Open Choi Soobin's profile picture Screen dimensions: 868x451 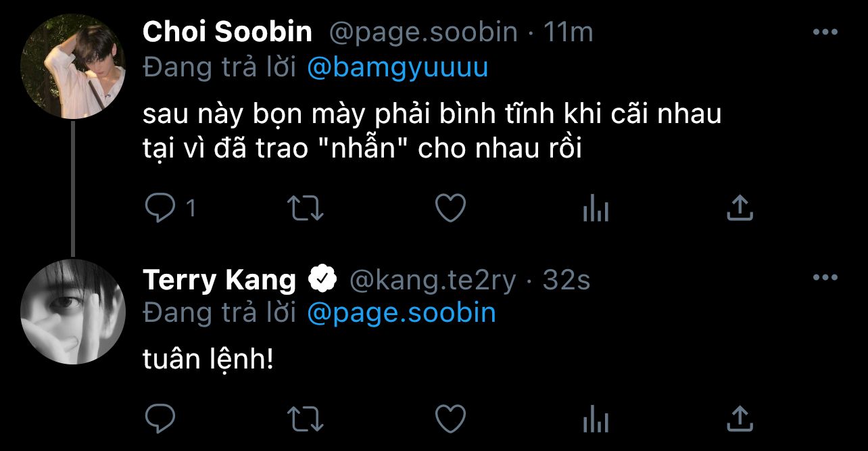point(73,67)
